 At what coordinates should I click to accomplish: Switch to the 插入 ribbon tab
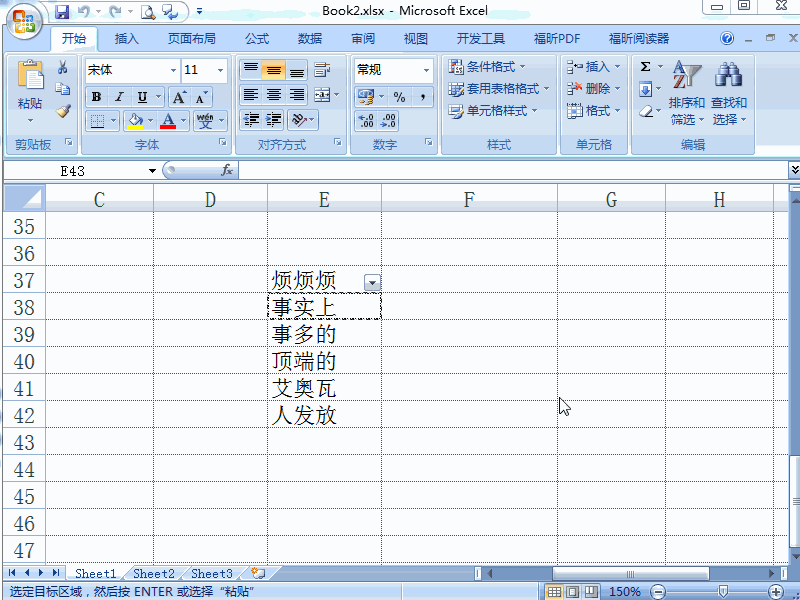[x=126, y=38]
